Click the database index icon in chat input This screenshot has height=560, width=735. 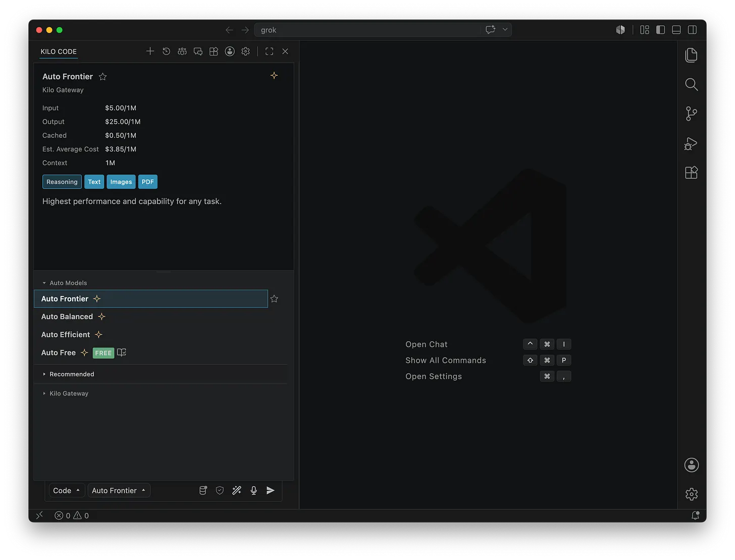(203, 490)
